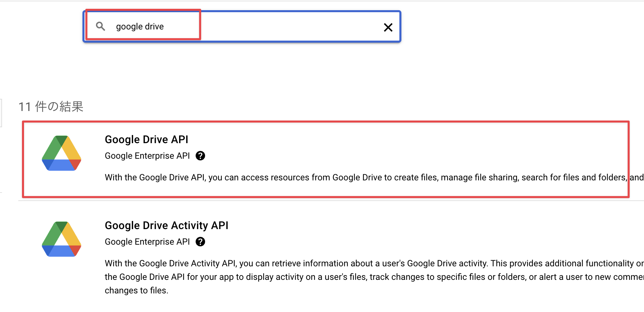Focus the 'google drive' search field
The width and height of the screenshot is (644, 312).
point(242,26)
